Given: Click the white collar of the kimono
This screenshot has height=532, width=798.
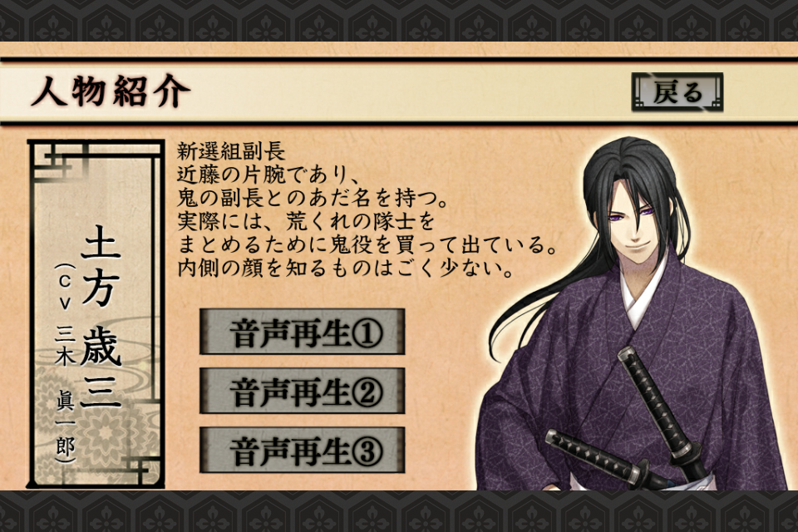Looking at the screenshot, I should tap(645, 290).
